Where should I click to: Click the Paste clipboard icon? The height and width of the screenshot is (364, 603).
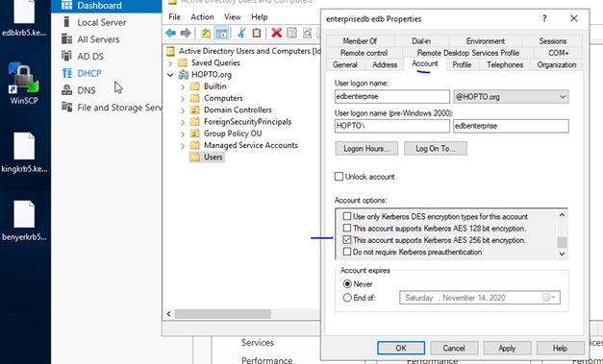click(257, 33)
